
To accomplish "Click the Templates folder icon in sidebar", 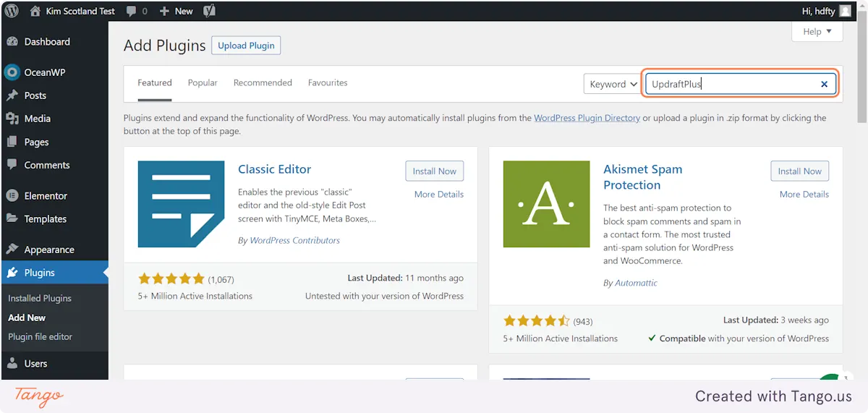I will point(12,218).
